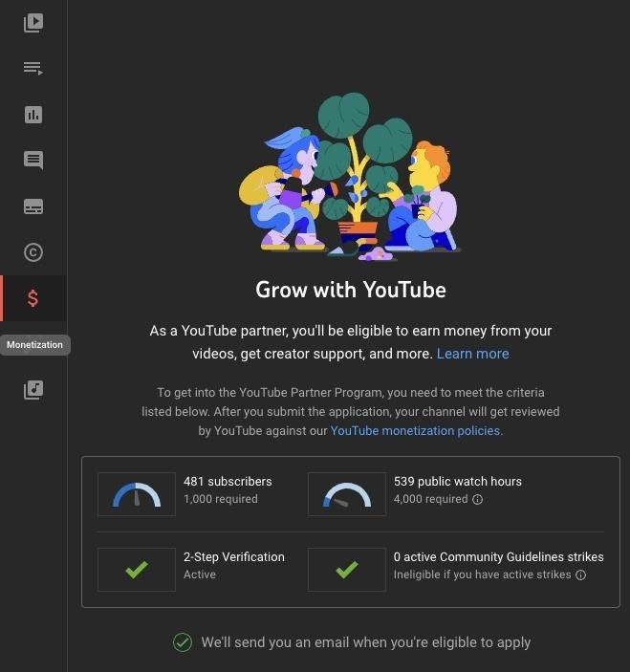
Task: Open the Analytics bar chart icon
Action: 33,115
